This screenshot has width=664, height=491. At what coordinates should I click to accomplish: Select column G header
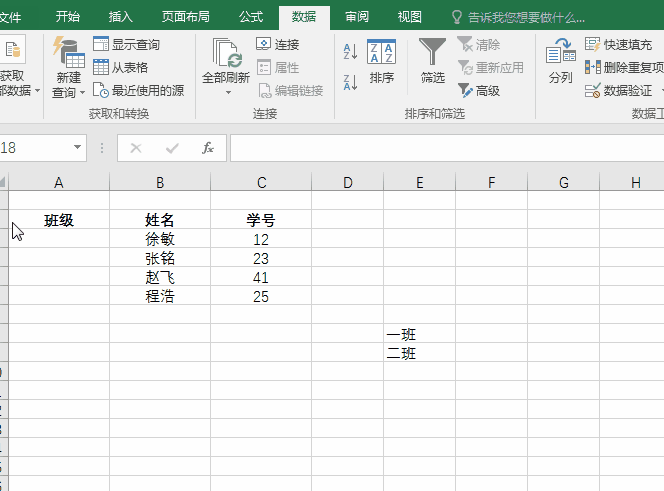[564, 183]
